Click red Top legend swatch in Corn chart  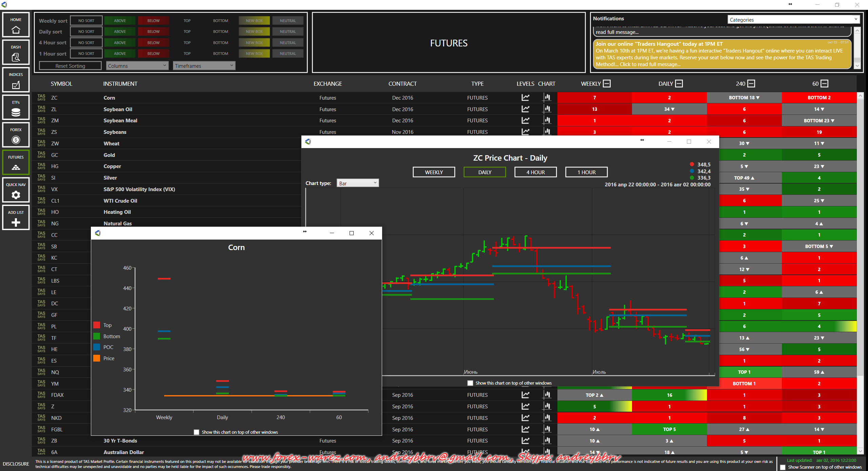[97, 325]
